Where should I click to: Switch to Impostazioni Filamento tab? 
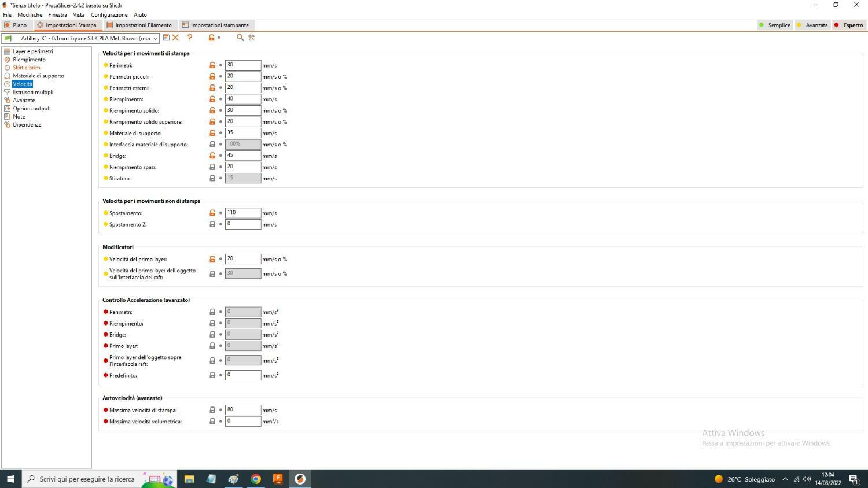[x=139, y=25]
